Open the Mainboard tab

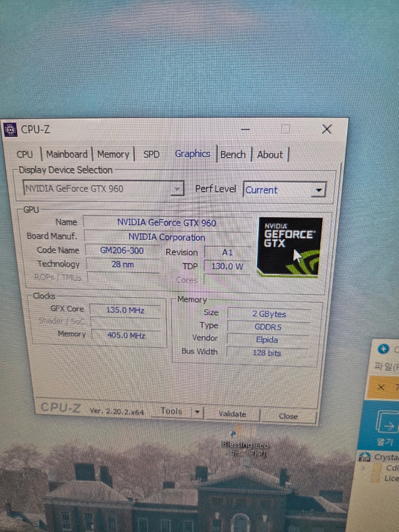click(67, 154)
